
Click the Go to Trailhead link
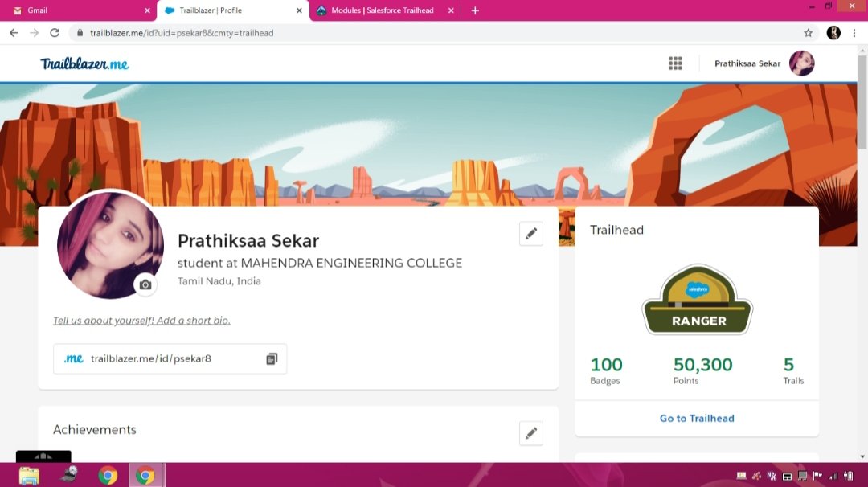(696, 419)
